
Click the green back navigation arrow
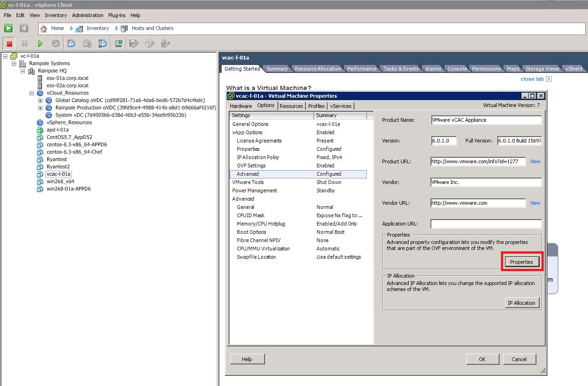8,28
